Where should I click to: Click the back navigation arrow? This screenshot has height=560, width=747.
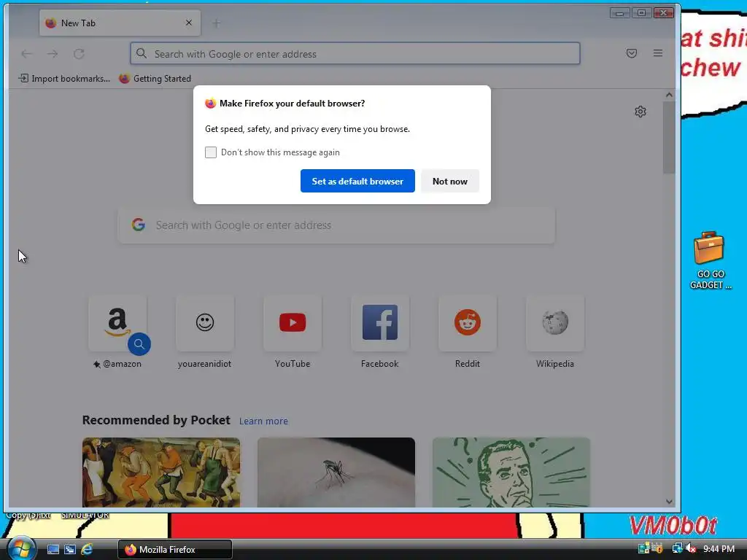(27, 54)
